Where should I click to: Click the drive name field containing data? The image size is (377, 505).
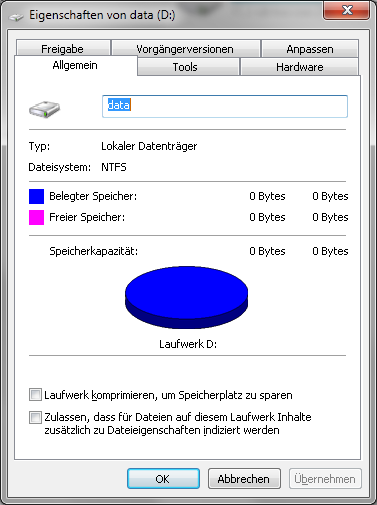click(x=225, y=106)
